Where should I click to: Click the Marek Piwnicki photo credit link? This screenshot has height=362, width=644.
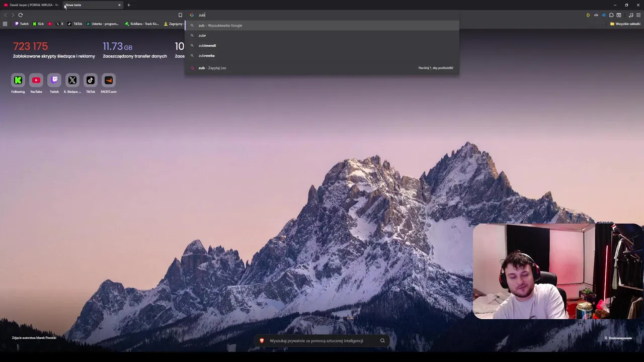[34, 338]
